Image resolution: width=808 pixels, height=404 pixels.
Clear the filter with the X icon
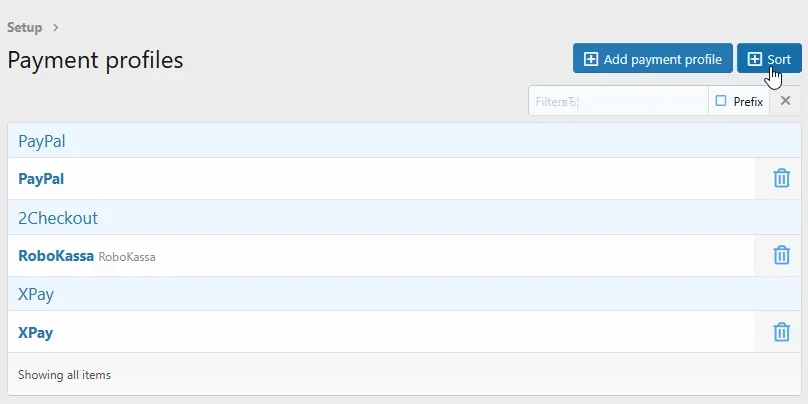pos(786,101)
